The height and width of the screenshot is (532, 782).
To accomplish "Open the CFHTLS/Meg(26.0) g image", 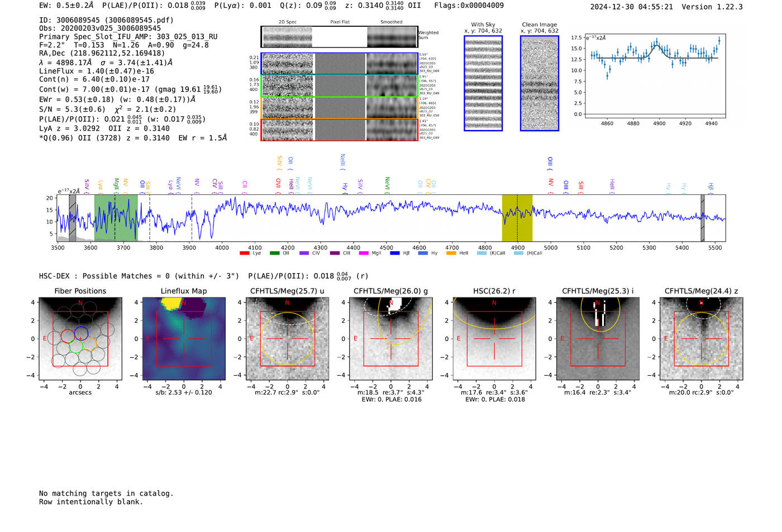I will pos(391,339).
